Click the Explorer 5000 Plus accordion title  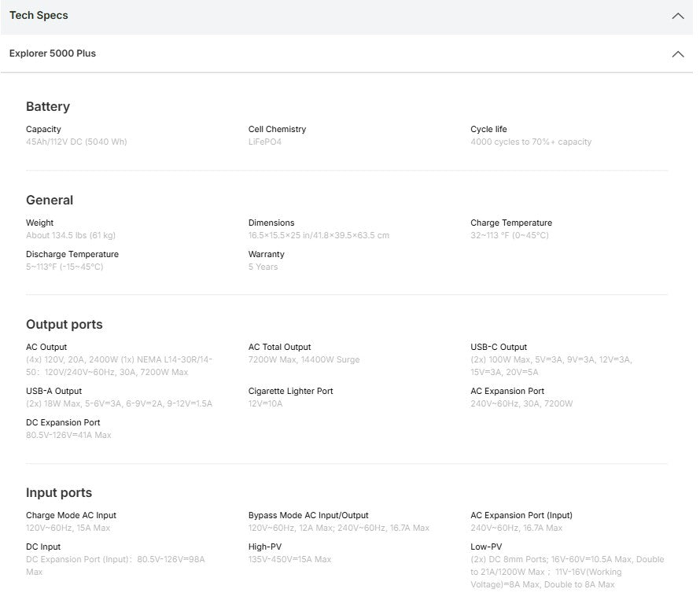coord(53,53)
